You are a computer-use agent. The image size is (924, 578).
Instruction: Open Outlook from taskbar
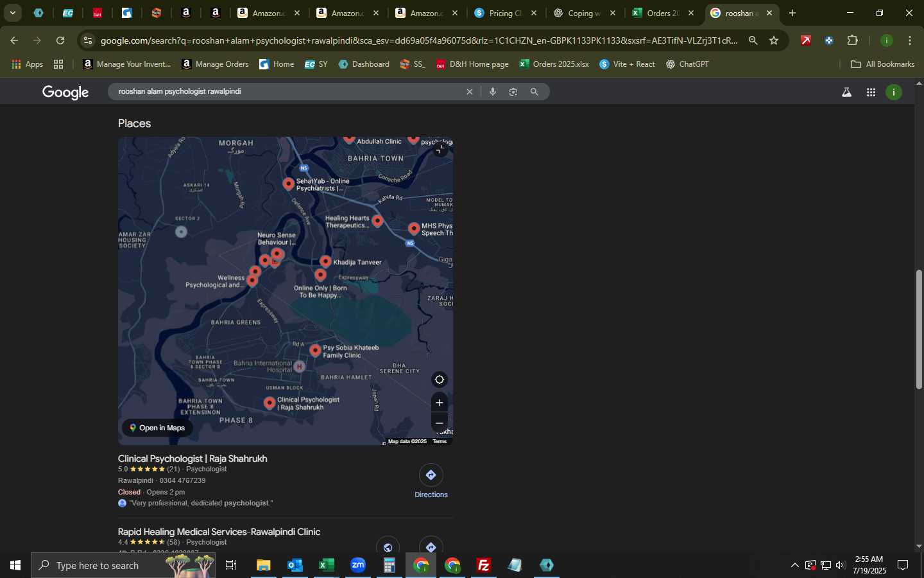pyautogui.click(x=295, y=565)
